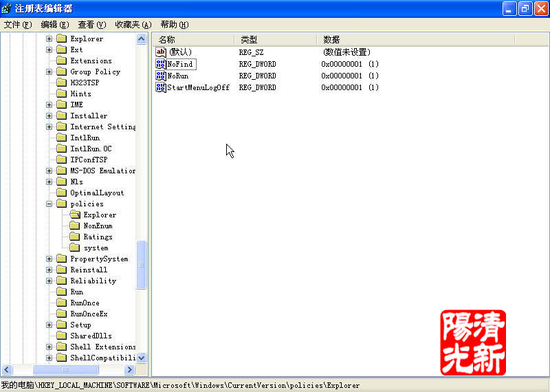Screen dimensions: 550x392
Task: Select the IntlRun.OC tree item
Action: click(x=91, y=149)
